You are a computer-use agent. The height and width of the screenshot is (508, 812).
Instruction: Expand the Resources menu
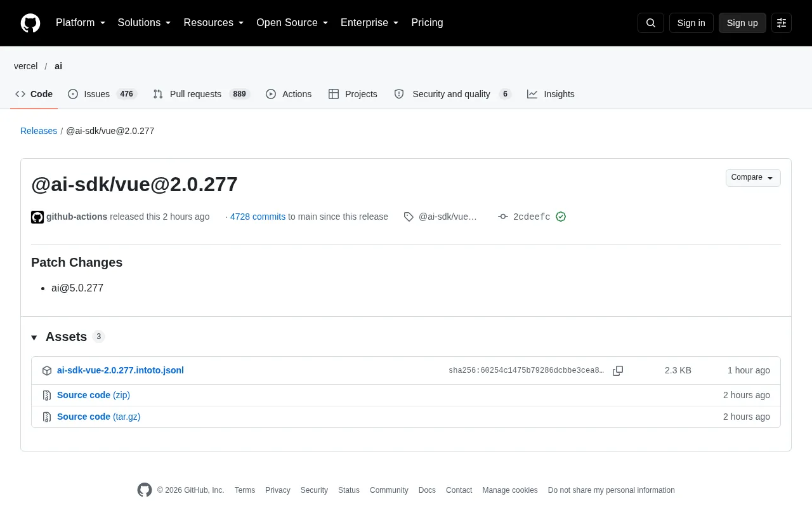coord(214,23)
